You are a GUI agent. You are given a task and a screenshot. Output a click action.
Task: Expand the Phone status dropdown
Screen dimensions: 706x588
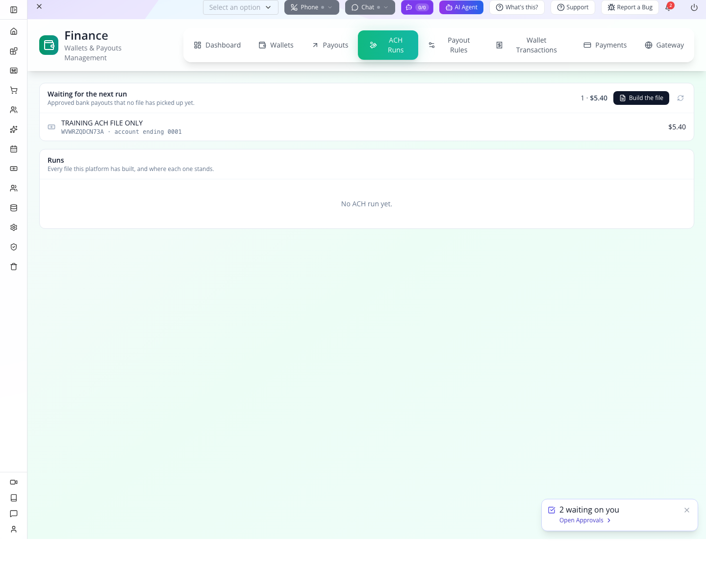[312, 7]
